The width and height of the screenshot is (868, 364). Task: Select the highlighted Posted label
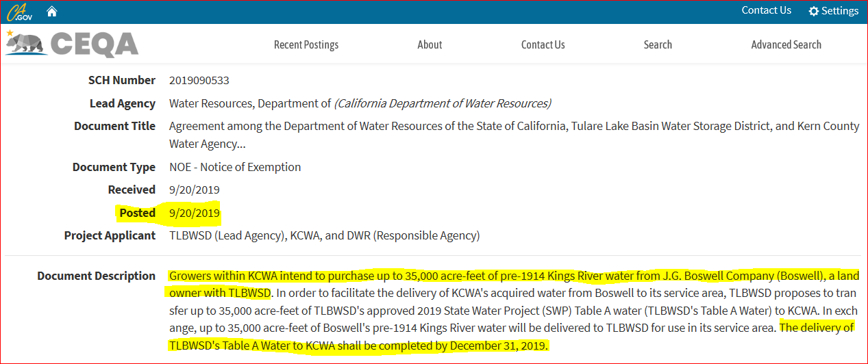137,213
